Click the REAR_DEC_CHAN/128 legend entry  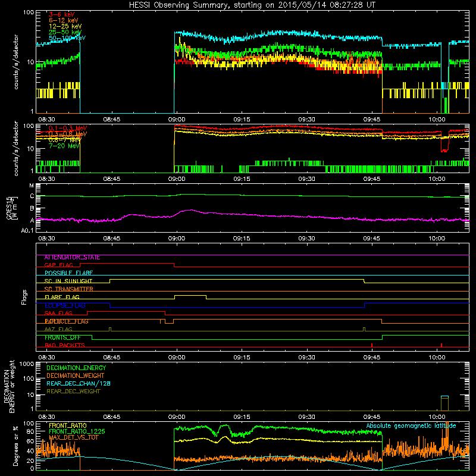[x=79, y=384]
